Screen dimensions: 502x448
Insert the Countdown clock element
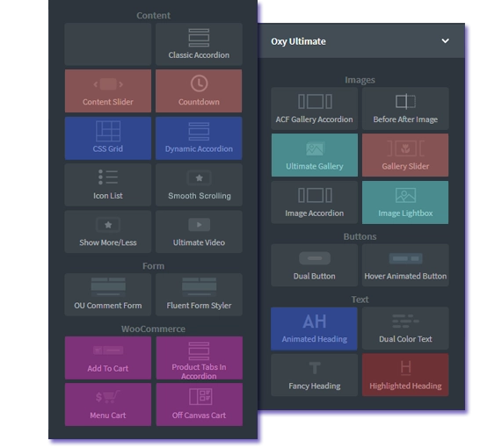[199, 91]
